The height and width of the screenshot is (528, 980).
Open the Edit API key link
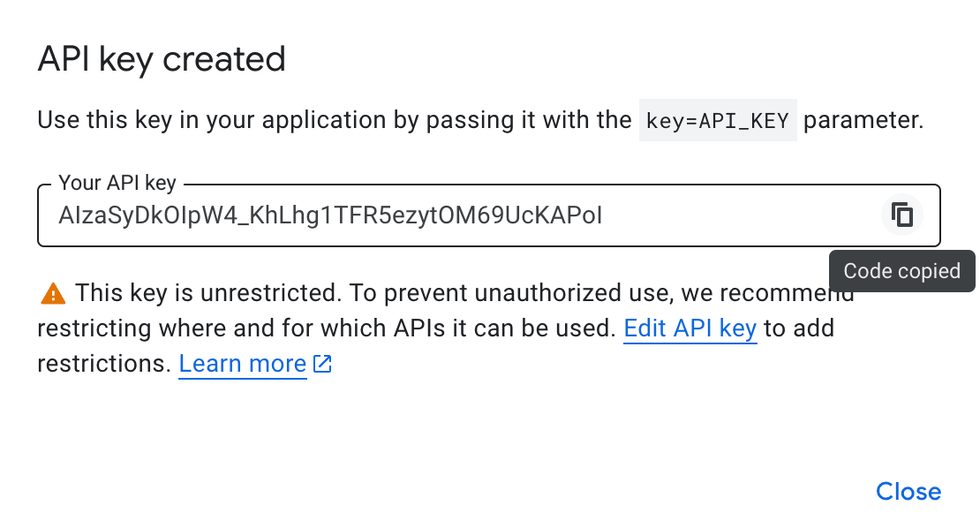pyautogui.click(x=690, y=328)
